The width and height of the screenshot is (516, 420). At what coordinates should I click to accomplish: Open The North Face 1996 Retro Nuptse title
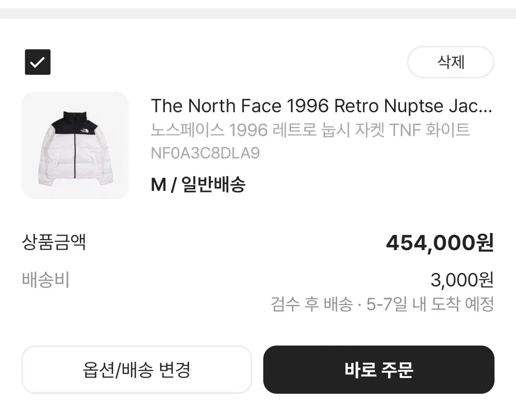tap(321, 106)
